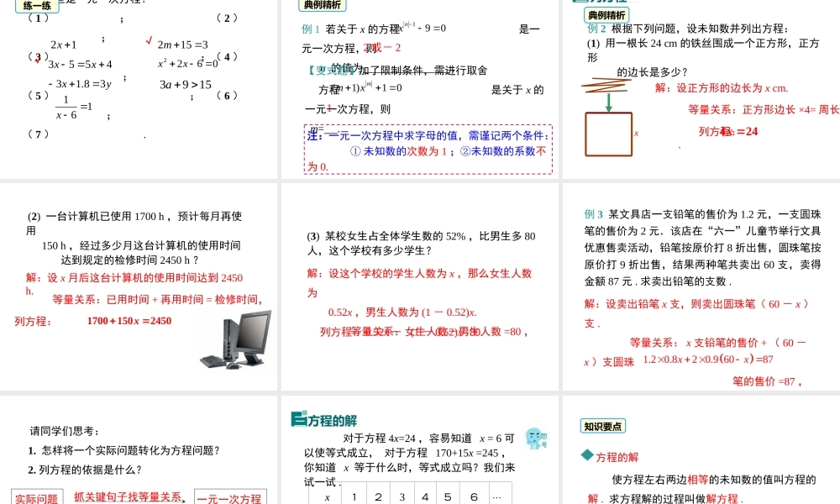The width and height of the screenshot is (840, 504).
Task: Click the red check mark beside 2m+15=3
Action: pyautogui.click(x=149, y=41)
